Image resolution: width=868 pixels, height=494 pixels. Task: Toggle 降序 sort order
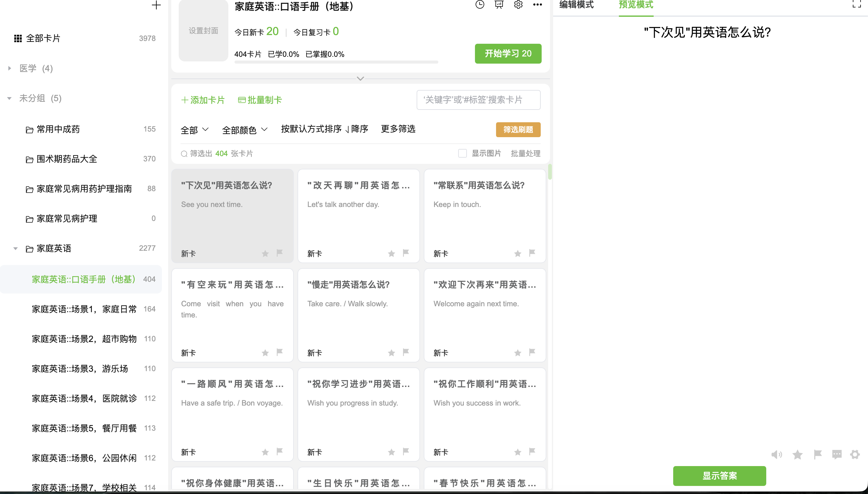(x=357, y=129)
